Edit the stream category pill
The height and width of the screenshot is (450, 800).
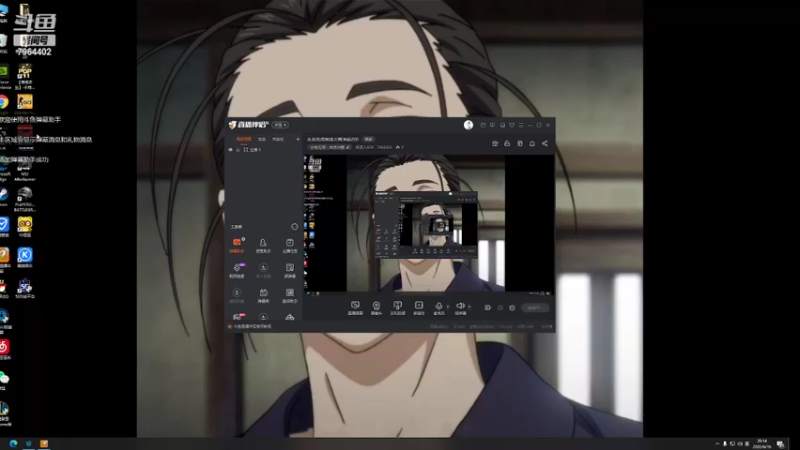[x=330, y=147]
